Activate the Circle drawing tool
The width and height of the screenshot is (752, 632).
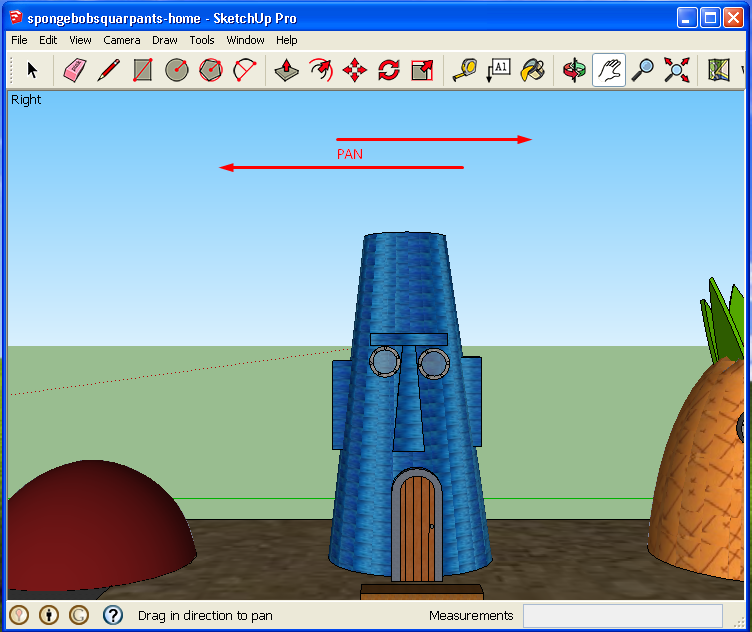point(177,70)
